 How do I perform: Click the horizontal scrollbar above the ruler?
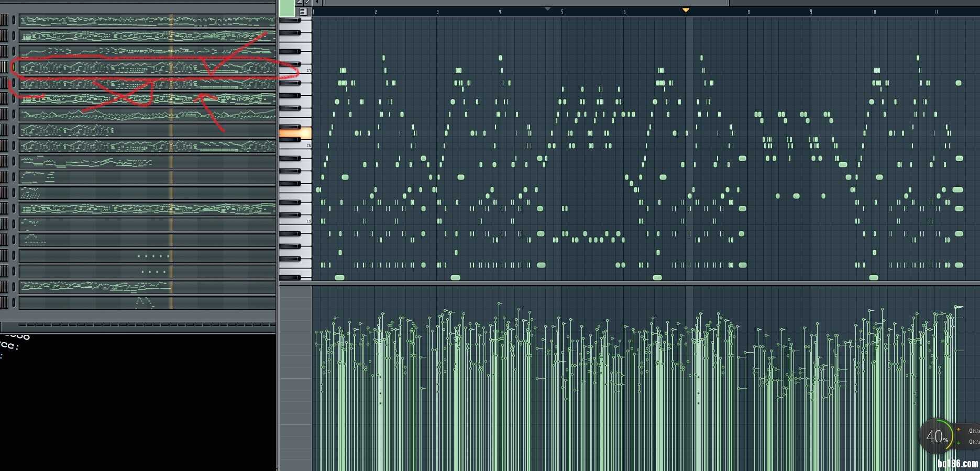tap(524, 3)
